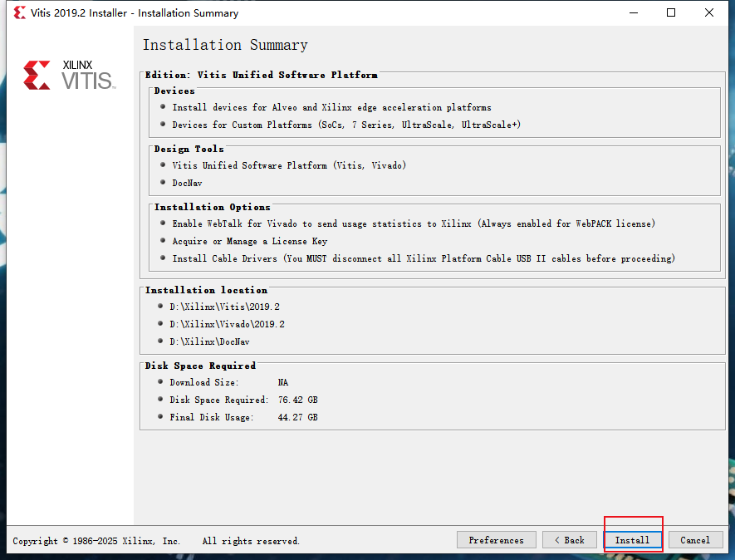Click the 76.42 GB disk space value
Screen dimensions: 735x560
pyautogui.click(x=297, y=400)
